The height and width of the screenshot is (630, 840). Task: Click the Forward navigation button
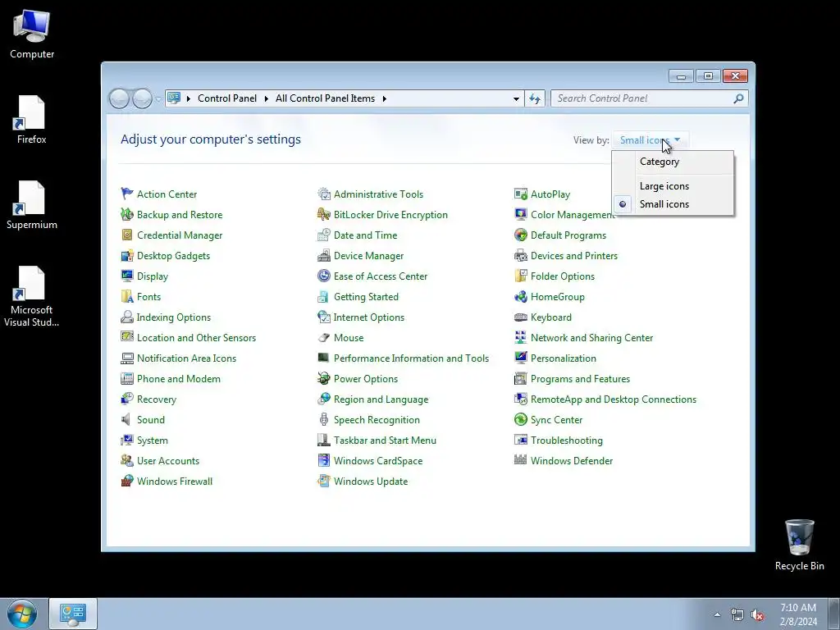[x=143, y=98]
